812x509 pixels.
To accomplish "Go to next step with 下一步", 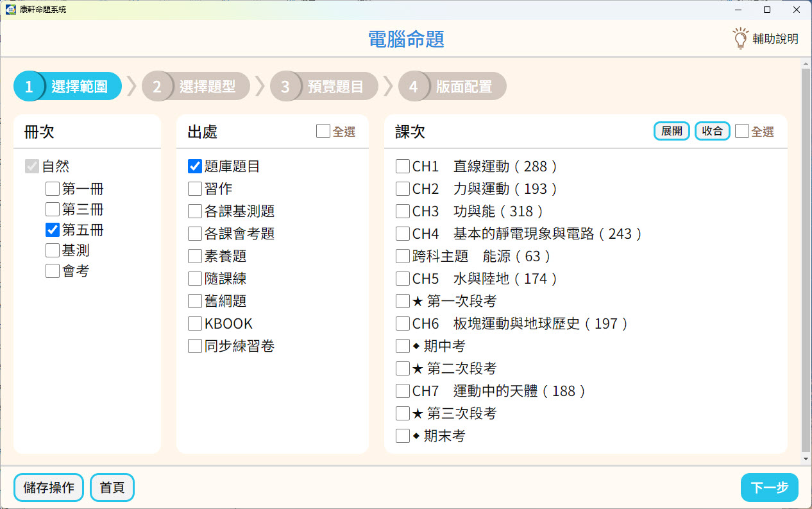I will click(770, 487).
